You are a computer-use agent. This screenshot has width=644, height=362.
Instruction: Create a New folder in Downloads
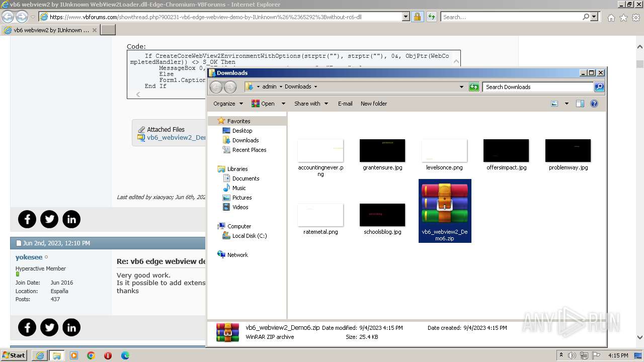click(374, 104)
